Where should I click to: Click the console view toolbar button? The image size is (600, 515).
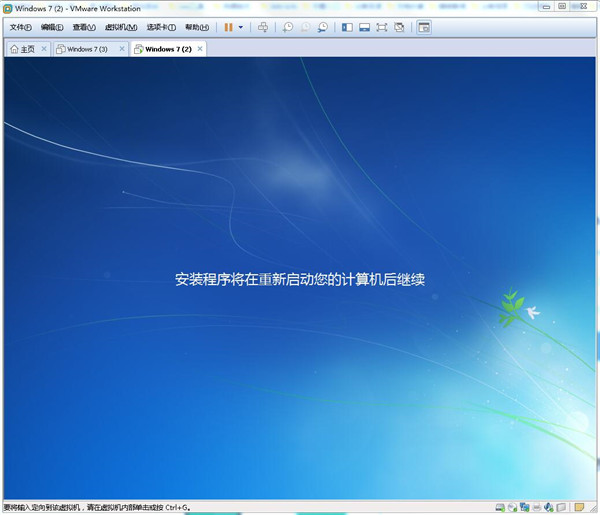coord(424,27)
